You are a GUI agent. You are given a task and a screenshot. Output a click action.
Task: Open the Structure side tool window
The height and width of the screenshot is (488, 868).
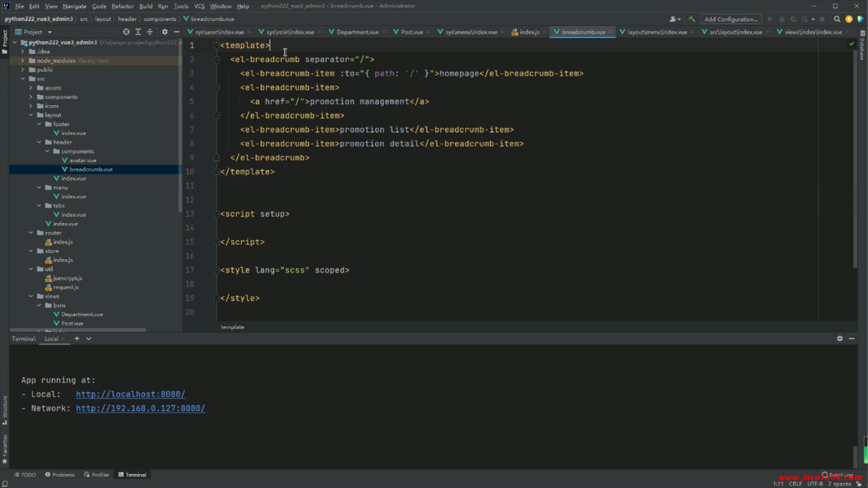[5, 410]
